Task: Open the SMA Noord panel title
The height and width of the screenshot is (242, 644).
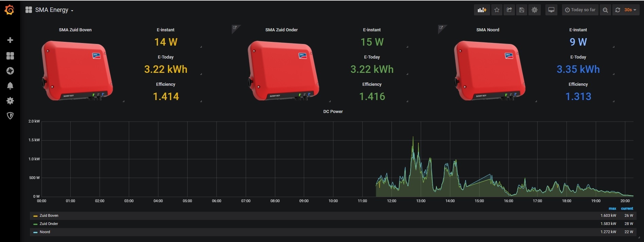Action: tap(488, 30)
